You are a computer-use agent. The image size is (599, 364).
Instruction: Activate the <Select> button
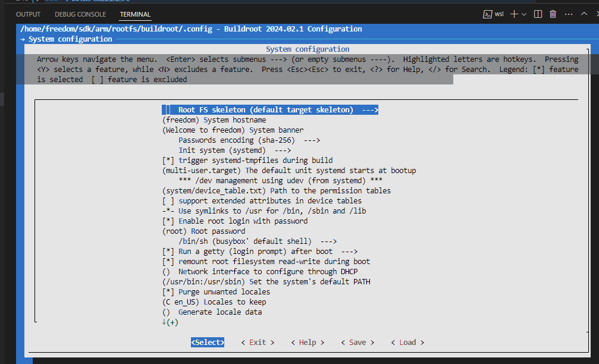click(x=208, y=343)
